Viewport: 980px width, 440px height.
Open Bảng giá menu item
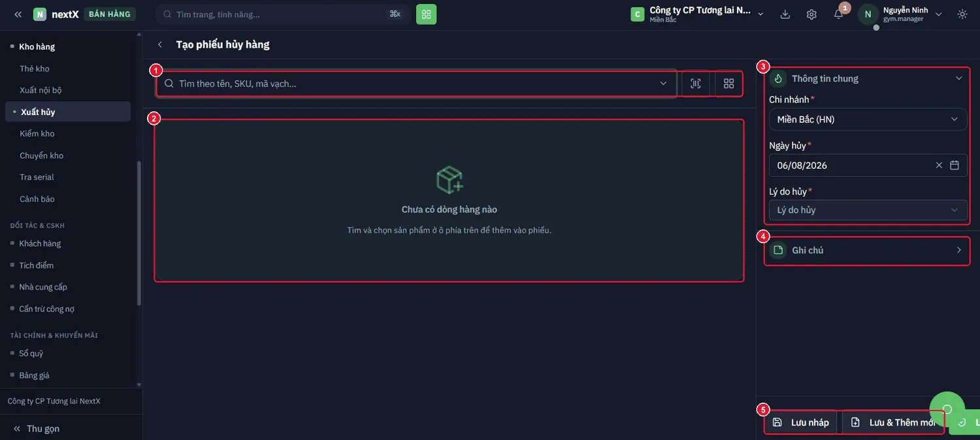[34, 375]
